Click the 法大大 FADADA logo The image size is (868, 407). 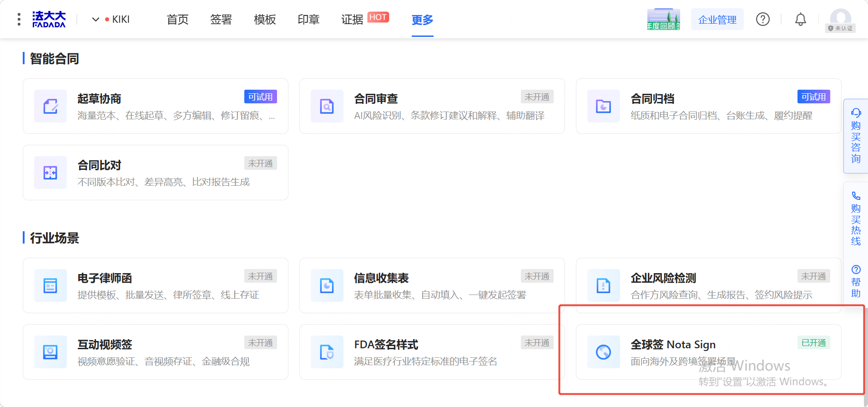(49, 19)
